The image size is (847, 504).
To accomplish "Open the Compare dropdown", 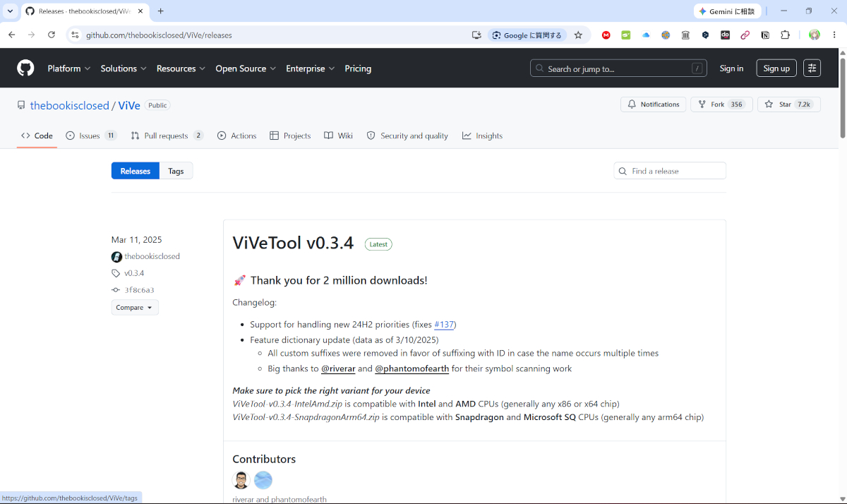I will [135, 308].
